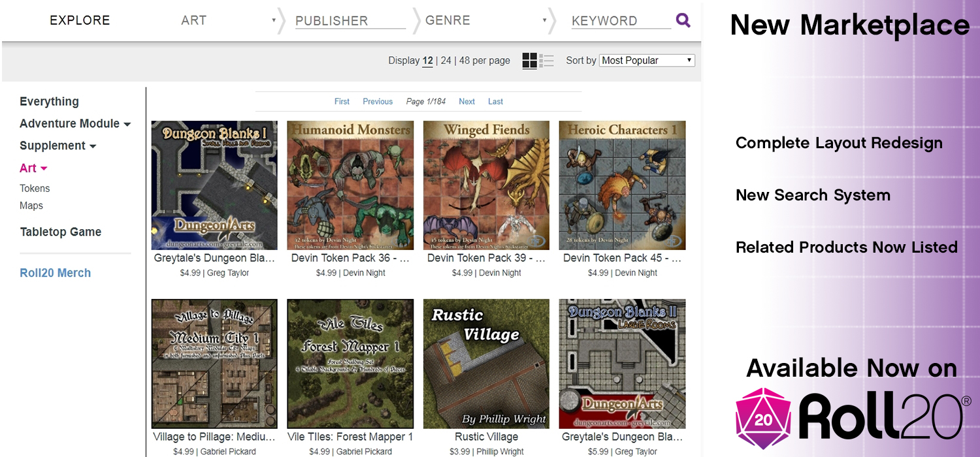The image size is (980, 457).
Task: Collapse the Art category
Action: pyautogui.click(x=33, y=168)
